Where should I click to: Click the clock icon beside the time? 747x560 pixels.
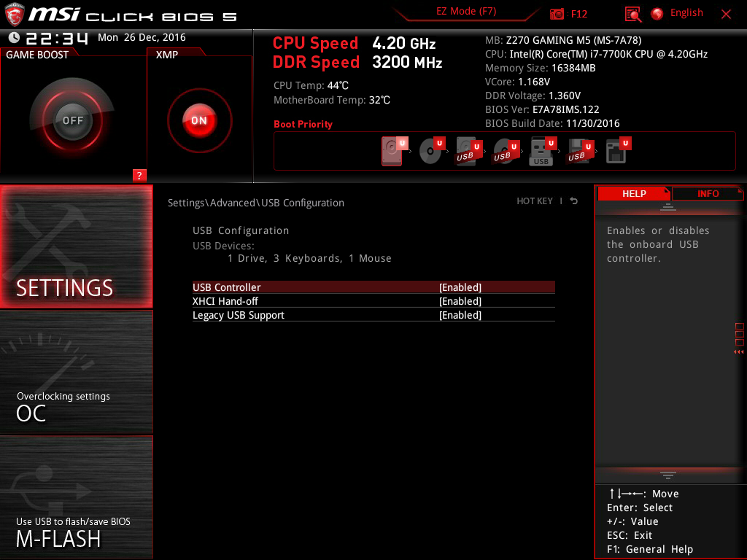[14, 38]
